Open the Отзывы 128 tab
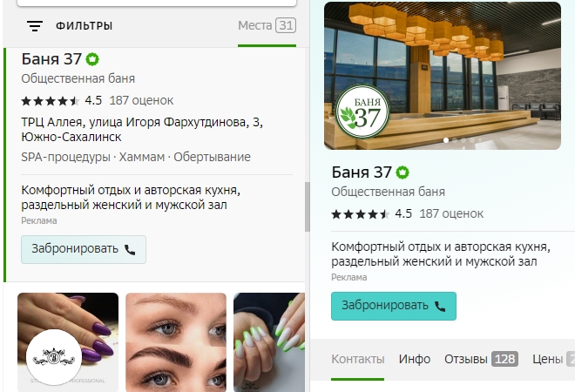 (x=481, y=359)
